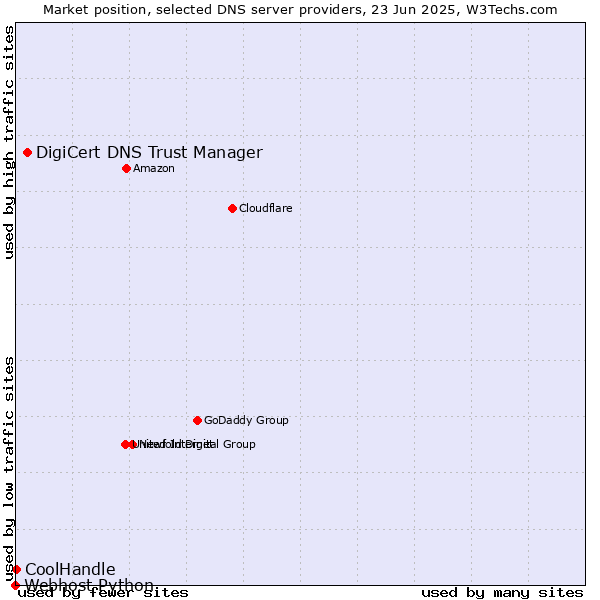This screenshot has height=600, width=600.
Task: Select the 'CoolHandle' label text
Action: [x=70, y=569]
